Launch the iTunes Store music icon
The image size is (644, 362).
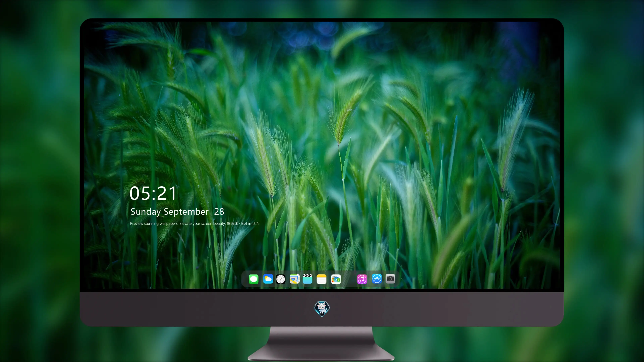pos(362,279)
